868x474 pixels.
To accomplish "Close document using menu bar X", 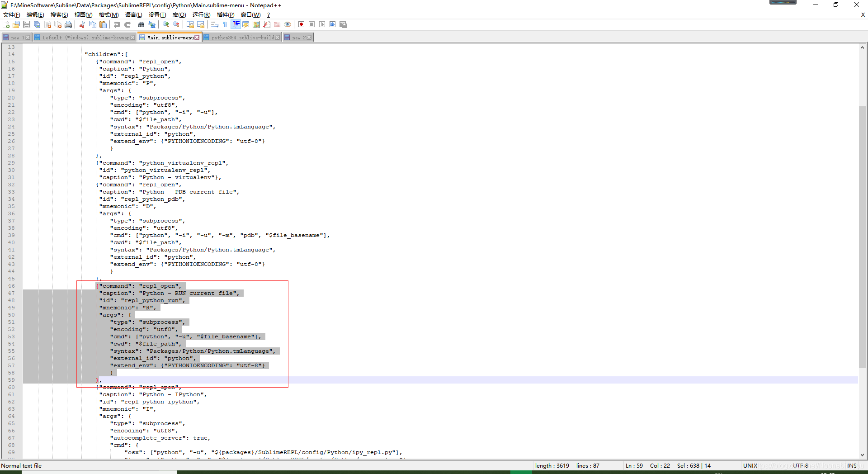I will (863, 15).
